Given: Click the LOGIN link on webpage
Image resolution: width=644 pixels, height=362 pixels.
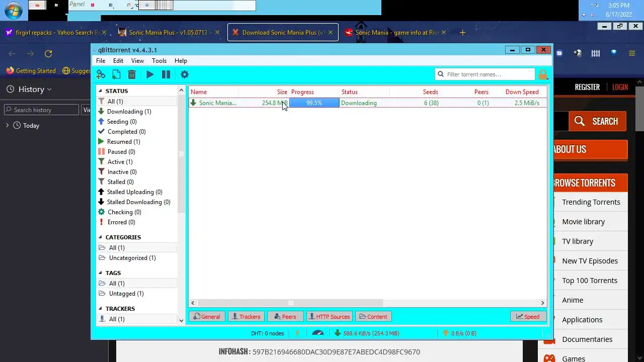Looking at the screenshot, I should point(620,87).
